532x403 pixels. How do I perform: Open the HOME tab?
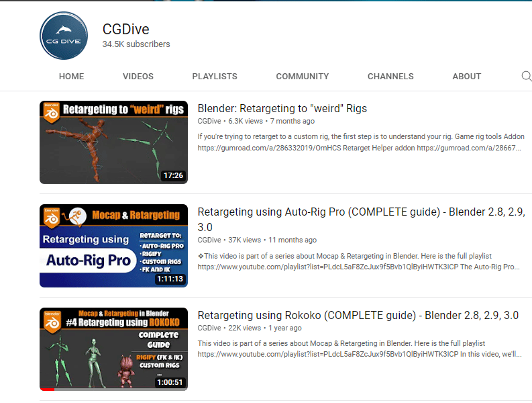coord(72,77)
